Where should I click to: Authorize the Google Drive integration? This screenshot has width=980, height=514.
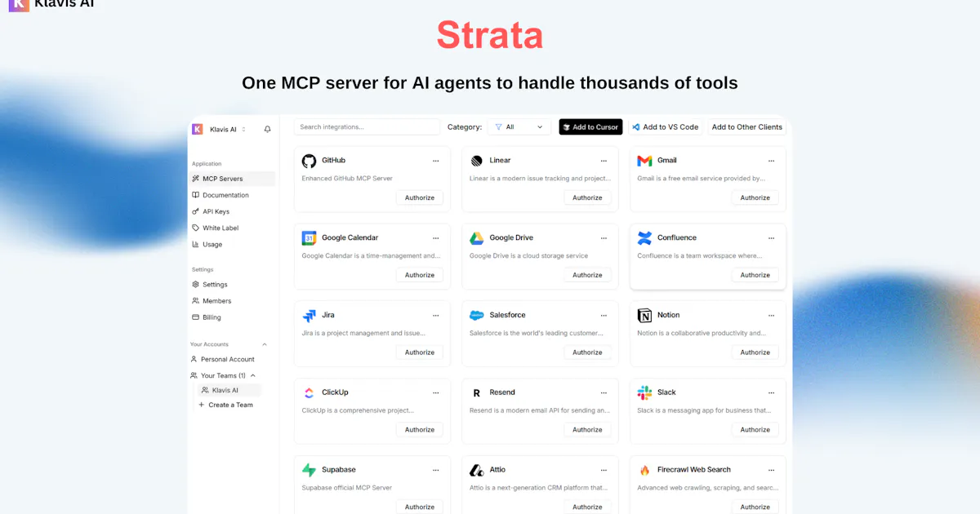click(587, 275)
